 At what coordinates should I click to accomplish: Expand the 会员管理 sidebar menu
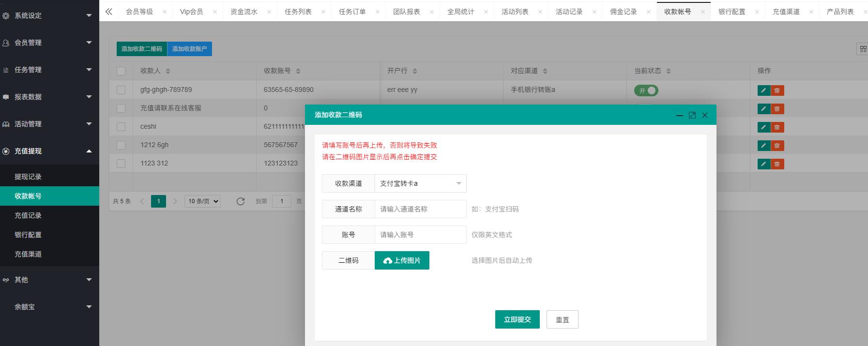[x=48, y=43]
